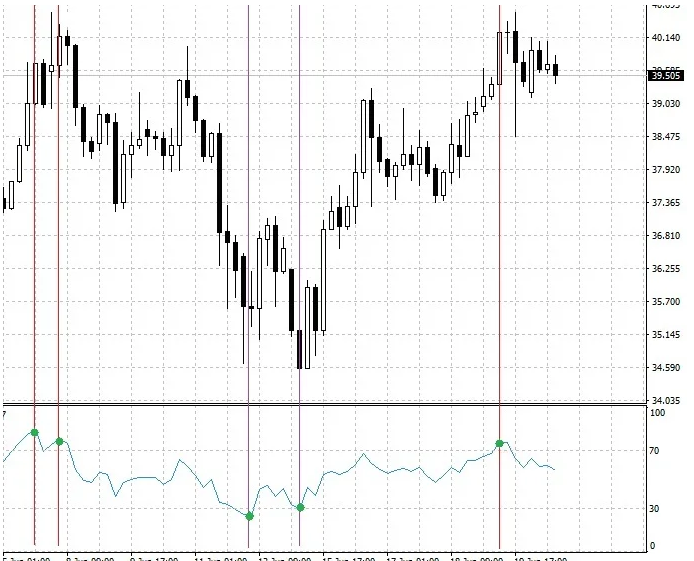Click the rightmost green dot on the indicator
The height and width of the screenshot is (561, 694).
click(499, 443)
